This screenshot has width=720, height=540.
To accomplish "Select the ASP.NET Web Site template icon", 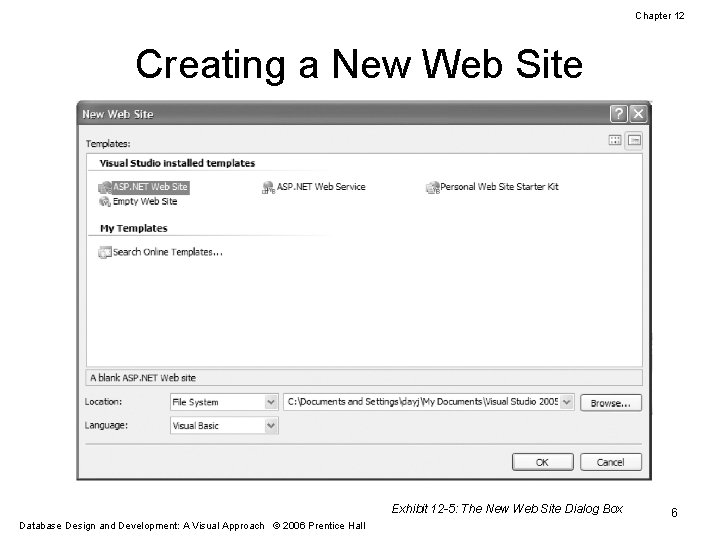I will tap(105, 187).
